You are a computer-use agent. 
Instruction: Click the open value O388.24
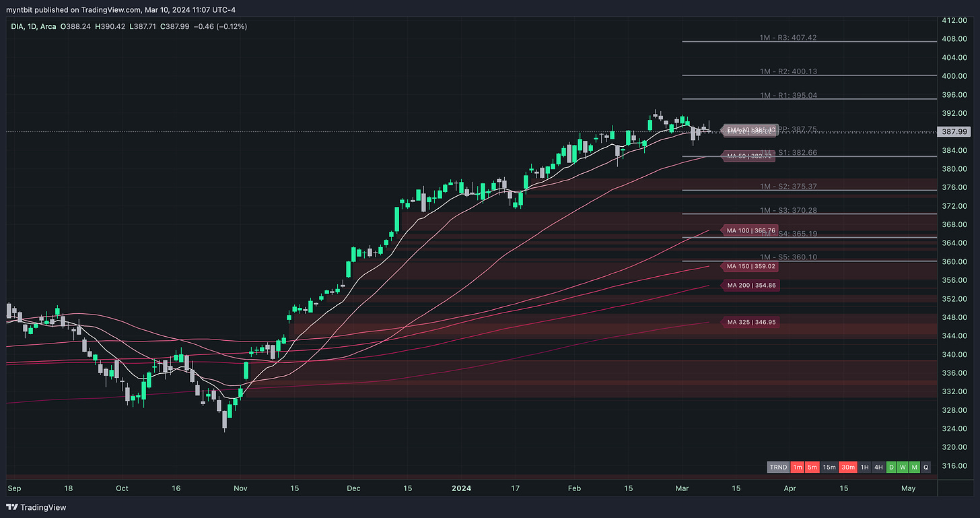77,26
